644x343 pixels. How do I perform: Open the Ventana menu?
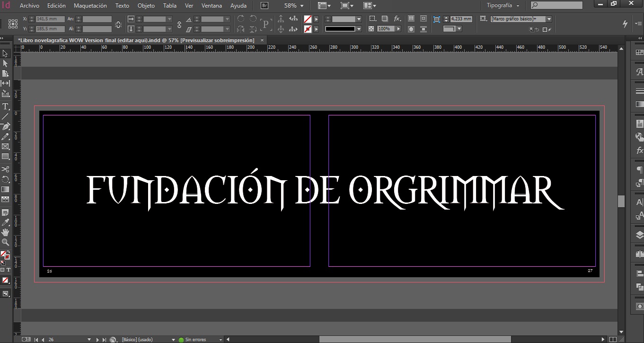coord(212,6)
